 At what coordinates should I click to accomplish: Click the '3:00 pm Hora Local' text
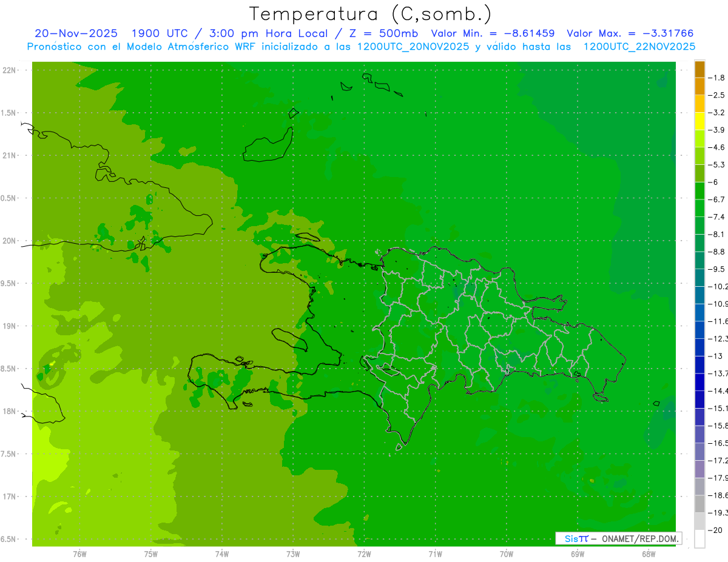[x=269, y=33]
